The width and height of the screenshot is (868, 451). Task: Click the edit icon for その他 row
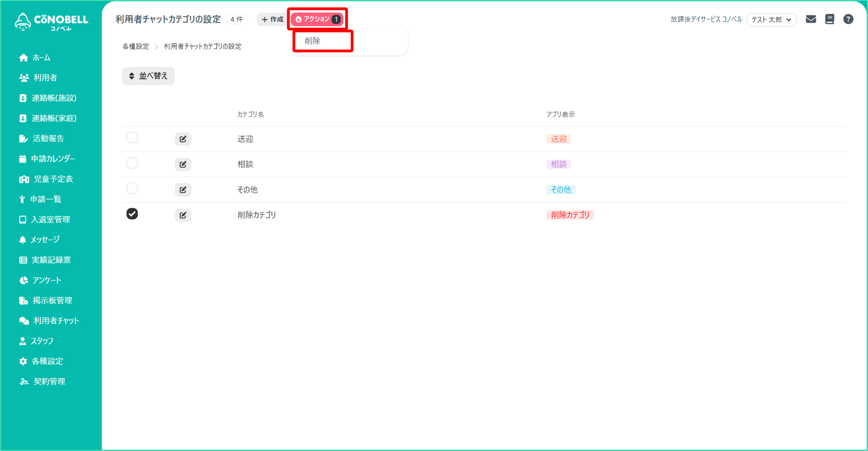tap(183, 190)
